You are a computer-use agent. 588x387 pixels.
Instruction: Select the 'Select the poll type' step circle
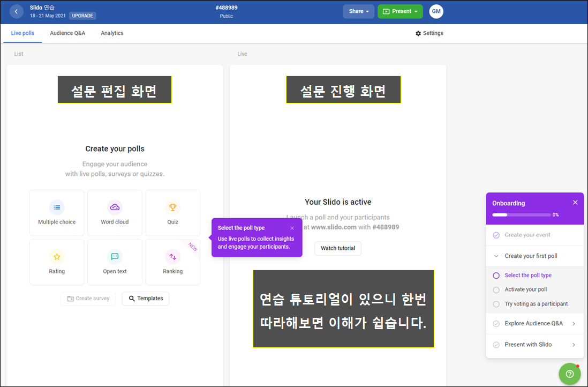pos(496,276)
